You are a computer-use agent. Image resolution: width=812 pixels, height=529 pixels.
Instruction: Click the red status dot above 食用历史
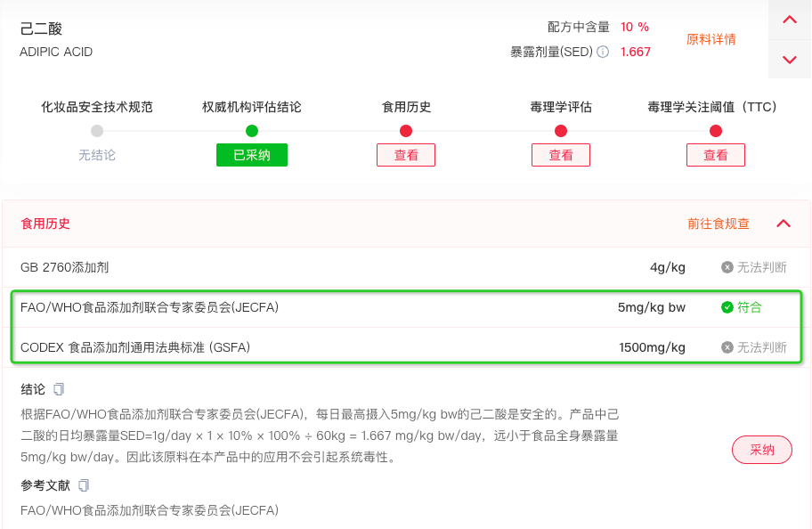406,130
